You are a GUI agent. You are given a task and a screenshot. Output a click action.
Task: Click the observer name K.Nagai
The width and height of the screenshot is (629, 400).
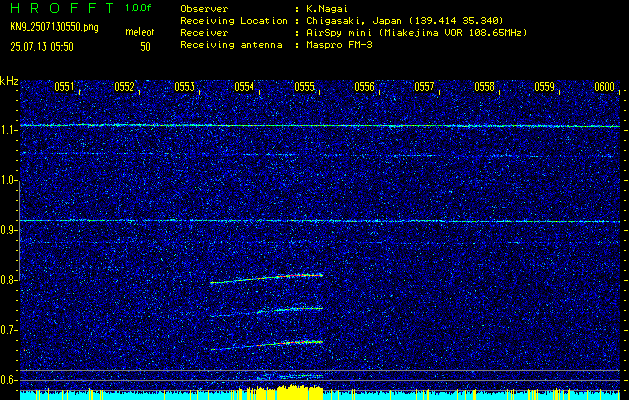[326, 9]
